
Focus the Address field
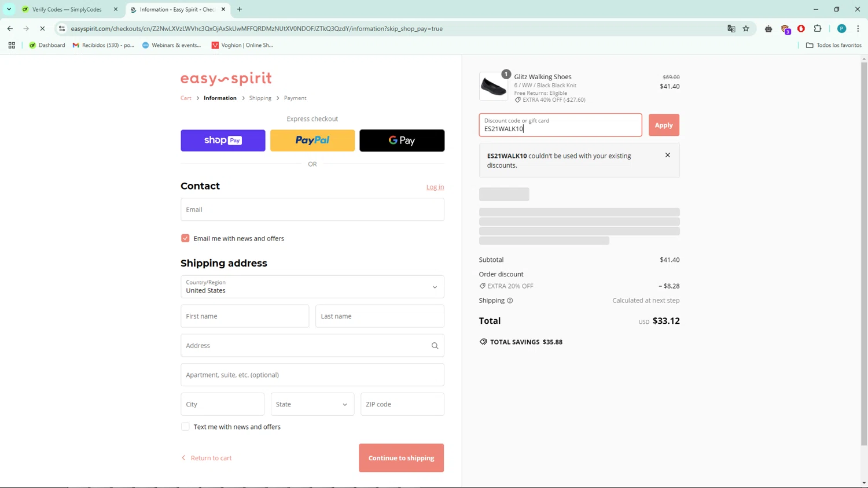click(312, 346)
